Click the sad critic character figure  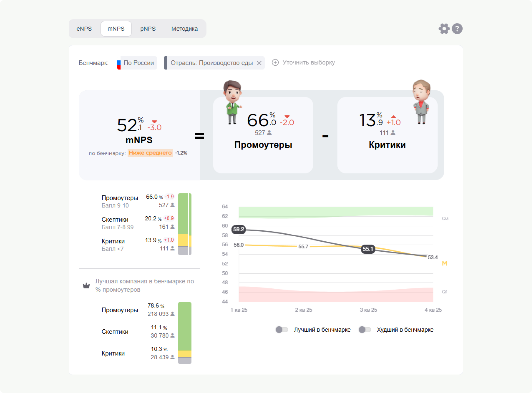[421, 102]
